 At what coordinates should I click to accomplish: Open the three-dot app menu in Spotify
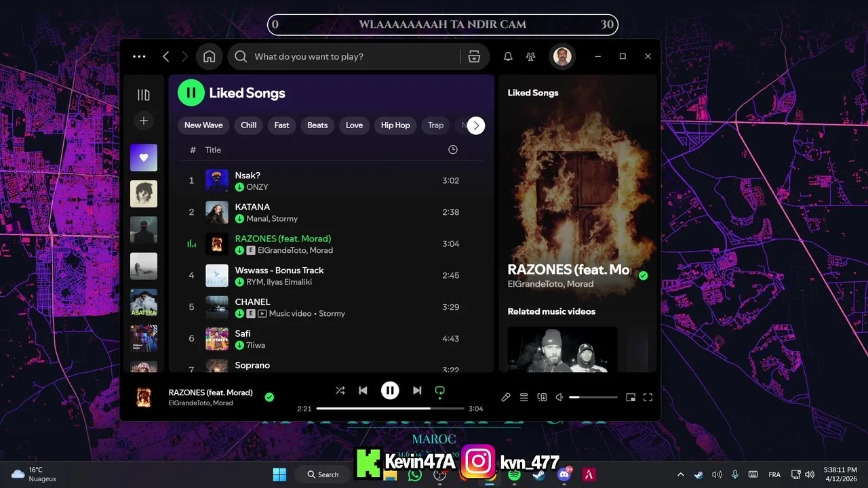[139, 57]
